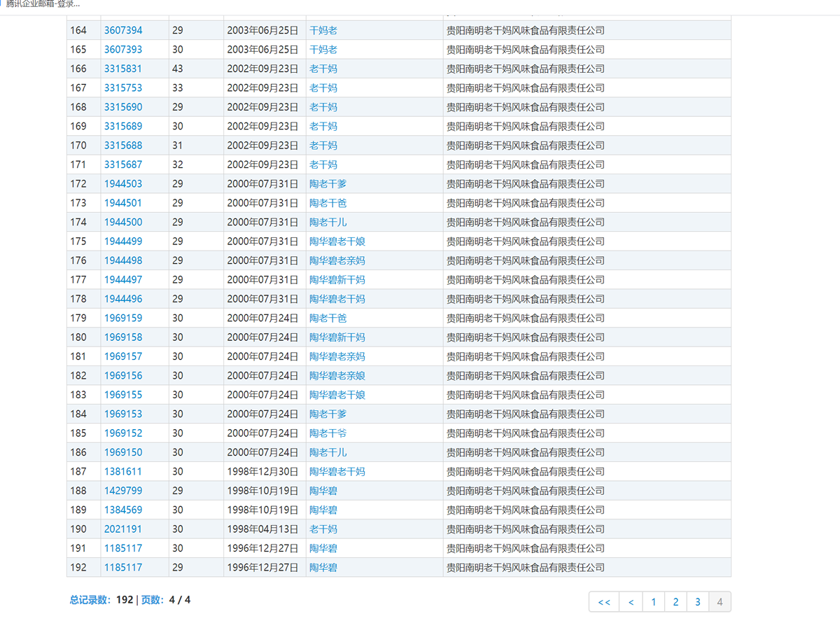
Task: Open registration number 1969159 link
Action: (123, 318)
